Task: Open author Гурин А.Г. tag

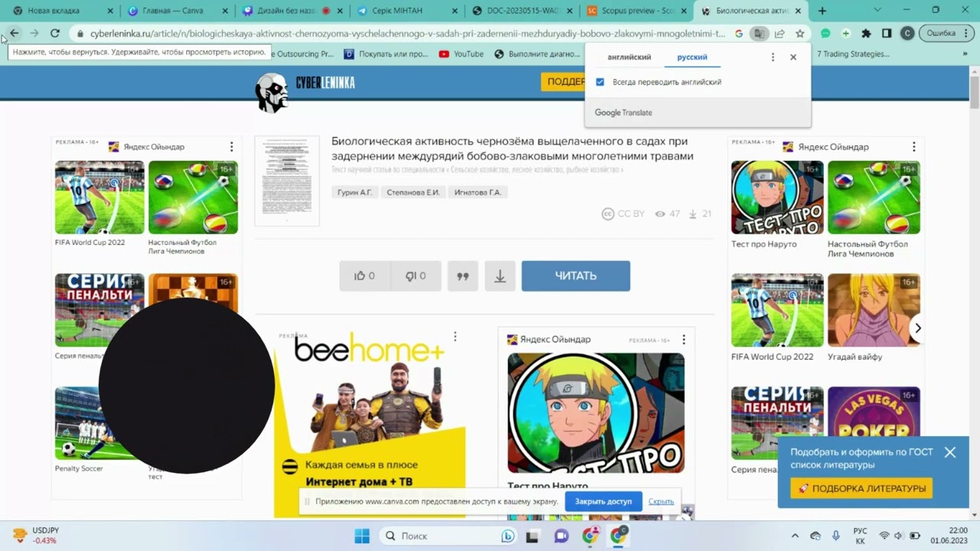Action: click(x=354, y=193)
